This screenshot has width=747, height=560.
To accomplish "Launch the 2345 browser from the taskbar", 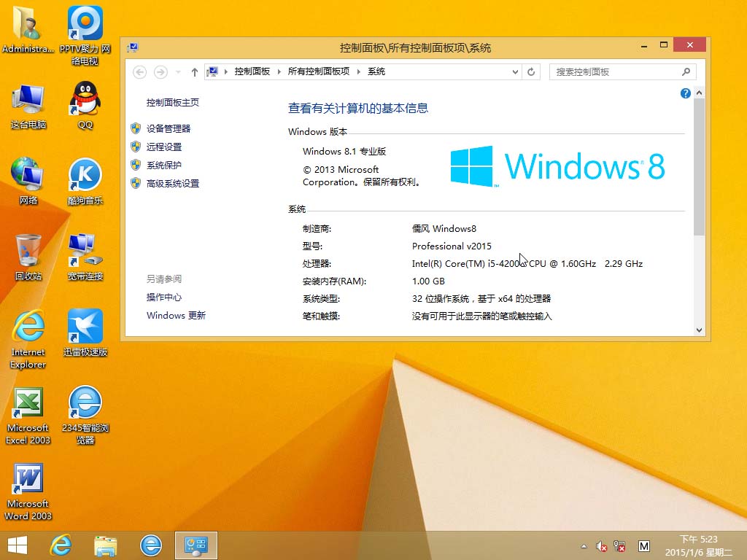I will pos(150,545).
